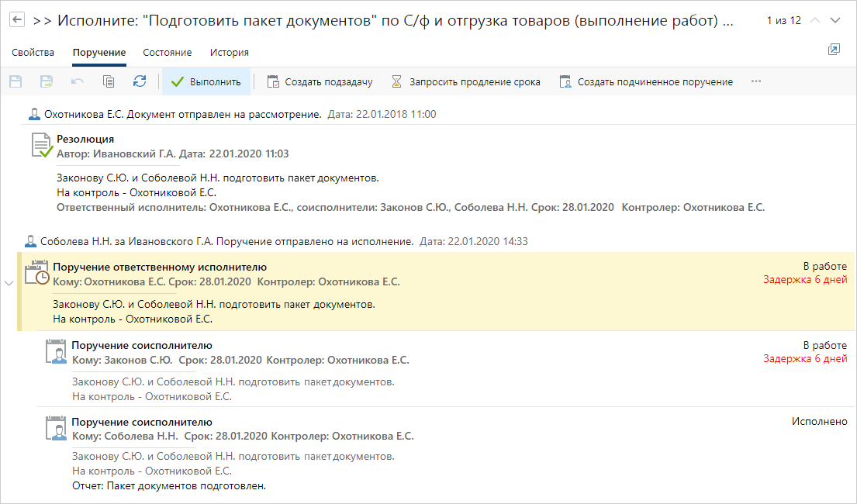Click the Резолюция document icon
This screenshot has height=504, width=857.
(41, 145)
